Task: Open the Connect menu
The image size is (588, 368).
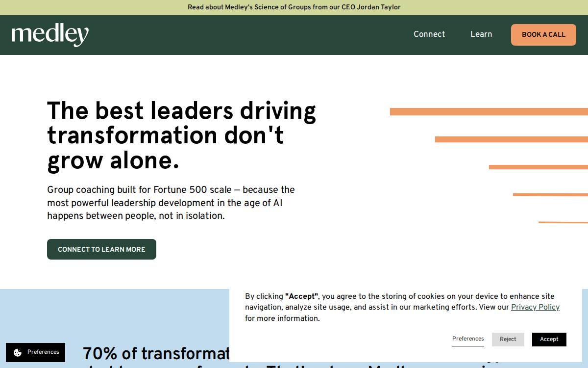Action: click(x=429, y=34)
